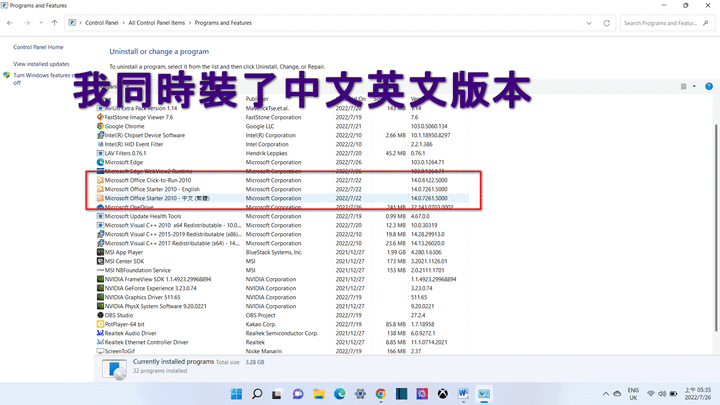Select Microsoft Office Starter 2010 - 中文 (繁體) row

(x=281, y=198)
